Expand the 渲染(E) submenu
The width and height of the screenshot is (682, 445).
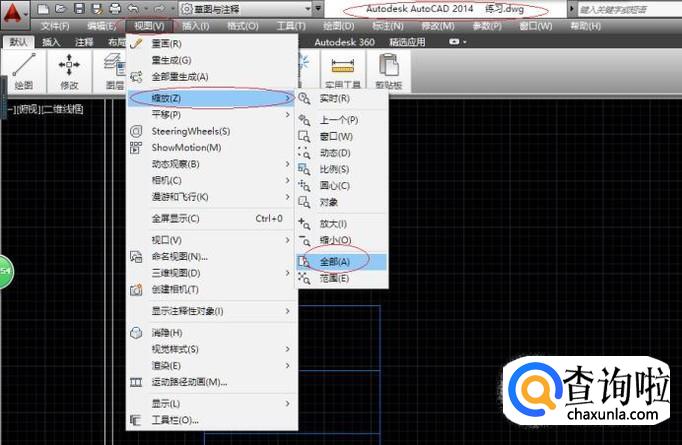[212, 365]
